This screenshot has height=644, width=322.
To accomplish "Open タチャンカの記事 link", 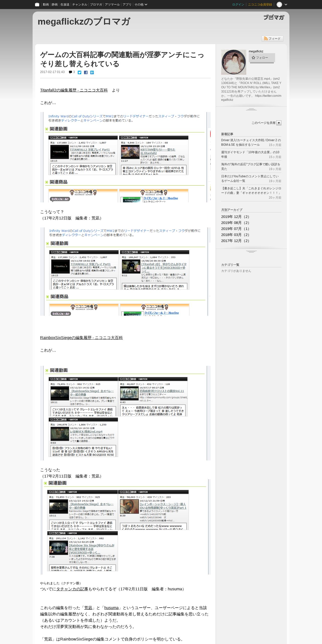I will [72, 589].
